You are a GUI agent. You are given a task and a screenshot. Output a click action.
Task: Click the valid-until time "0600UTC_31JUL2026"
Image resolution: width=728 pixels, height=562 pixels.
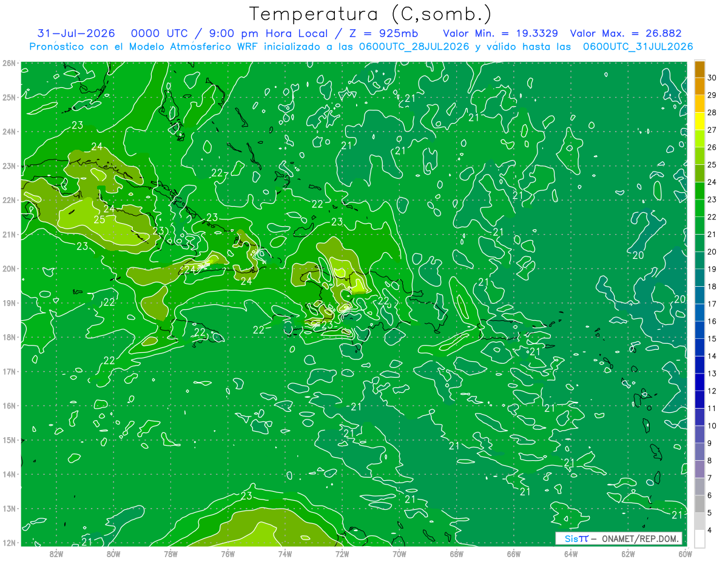(x=638, y=46)
